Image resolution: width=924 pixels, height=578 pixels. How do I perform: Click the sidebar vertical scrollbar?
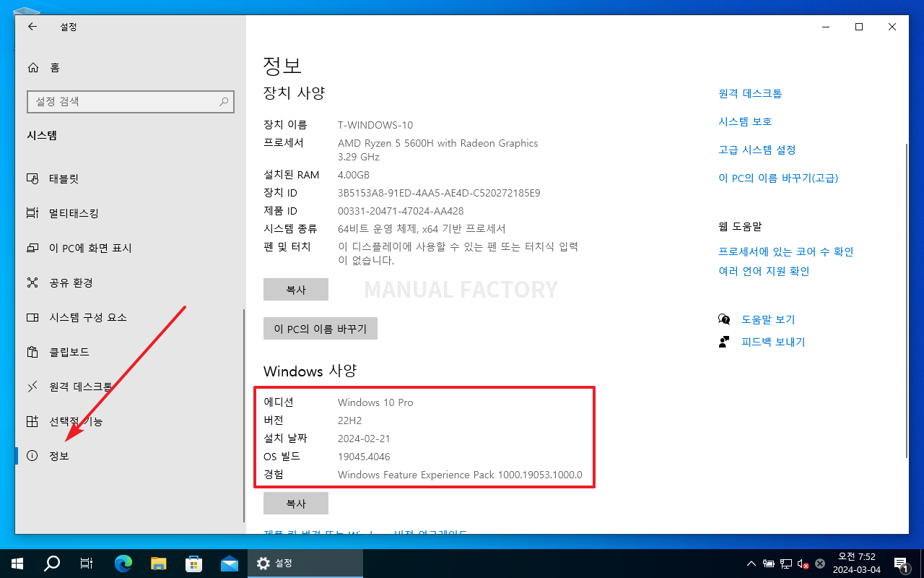(x=244, y=415)
